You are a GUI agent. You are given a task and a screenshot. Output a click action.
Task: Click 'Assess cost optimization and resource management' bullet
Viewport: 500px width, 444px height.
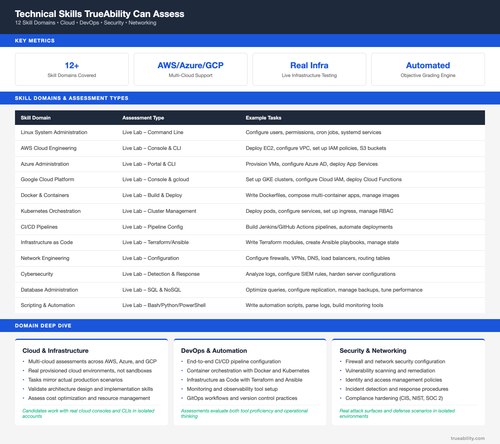[89, 398]
